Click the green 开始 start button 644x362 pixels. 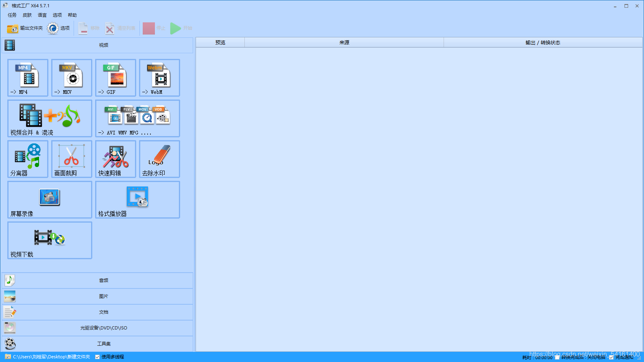pos(181,28)
